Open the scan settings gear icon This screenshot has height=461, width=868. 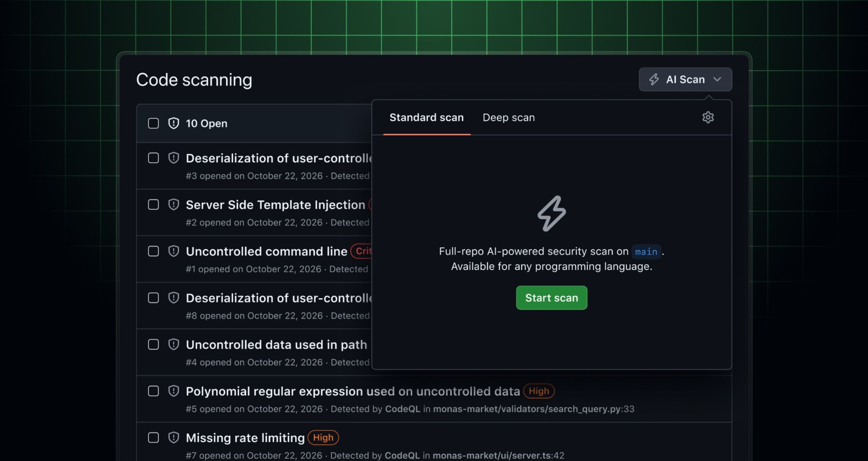[x=708, y=117]
